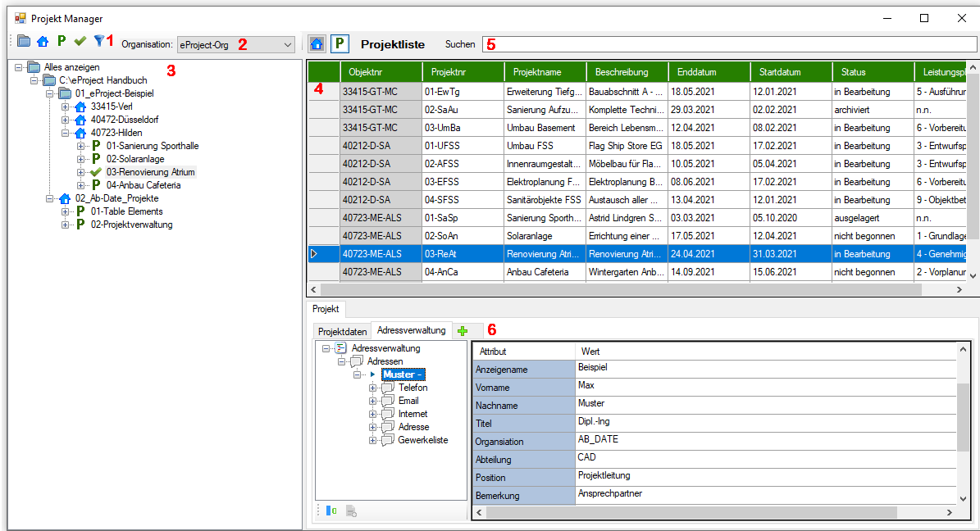Viewport: 980px width, 531px height.
Task: Select the Internet node in address tree
Action: point(413,414)
